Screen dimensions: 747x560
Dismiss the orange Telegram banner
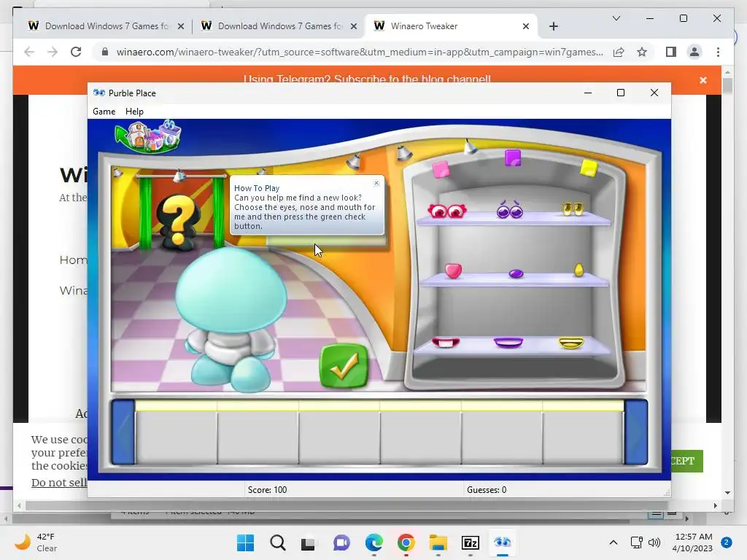[703, 80]
